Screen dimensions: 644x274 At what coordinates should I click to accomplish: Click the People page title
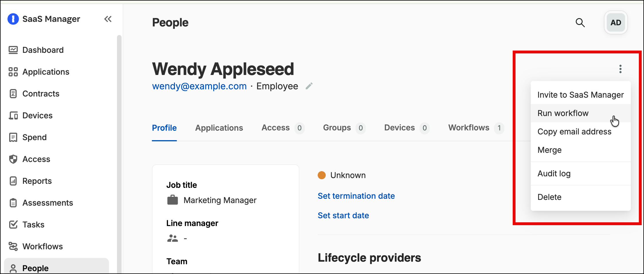[x=170, y=22]
